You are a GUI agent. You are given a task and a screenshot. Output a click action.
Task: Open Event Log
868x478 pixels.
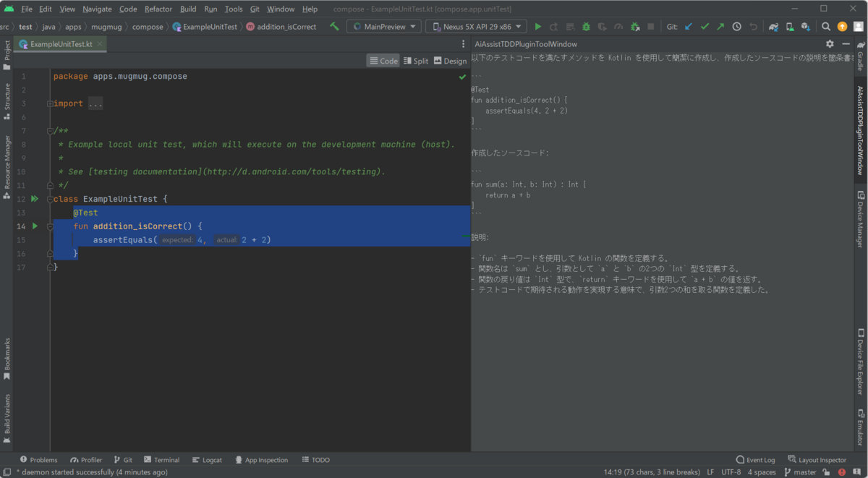[755, 460]
